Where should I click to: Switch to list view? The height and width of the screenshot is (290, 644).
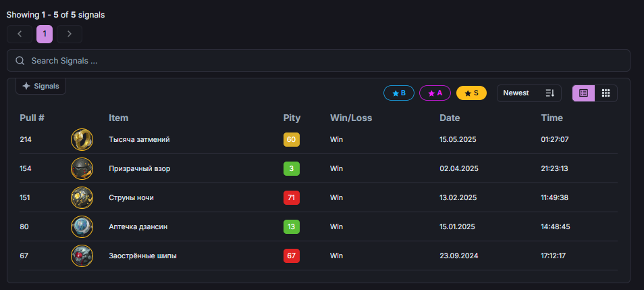[x=583, y=93]
